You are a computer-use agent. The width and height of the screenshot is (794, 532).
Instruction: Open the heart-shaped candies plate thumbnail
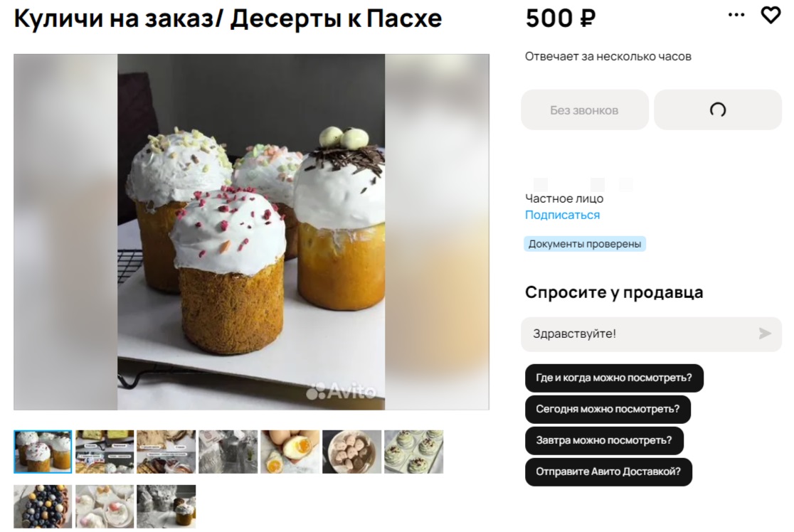coord(352,452)
